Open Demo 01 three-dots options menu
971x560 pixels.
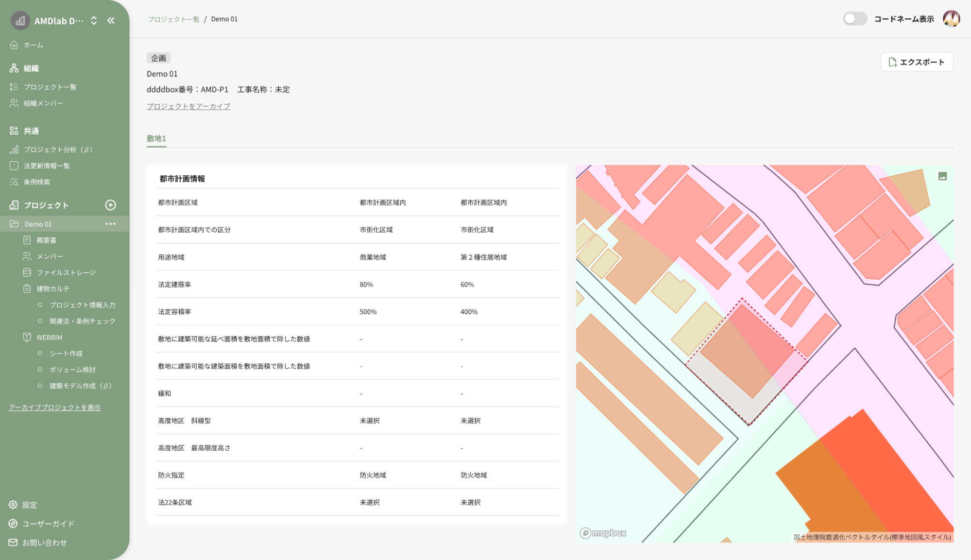click(110, 224)
